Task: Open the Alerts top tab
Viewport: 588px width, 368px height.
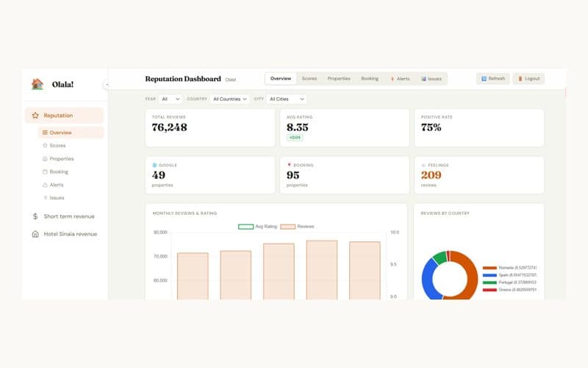Action: pyautogui.click(x=401, y=79)
